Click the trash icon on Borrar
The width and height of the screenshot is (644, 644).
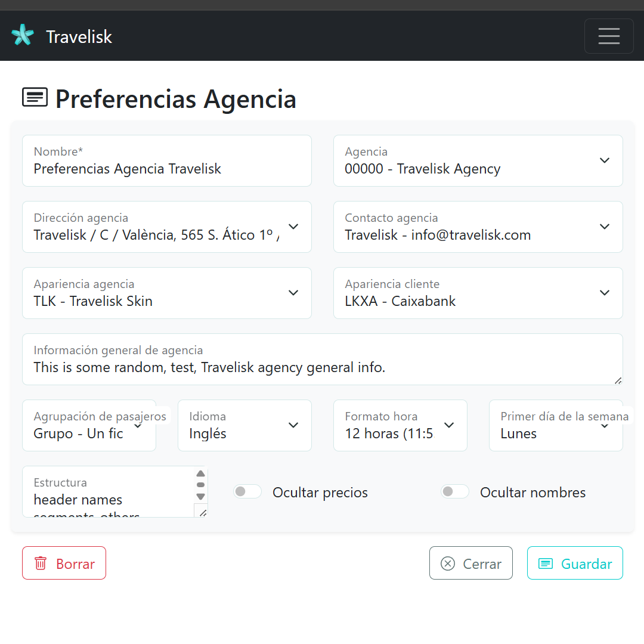pos(41,563)
